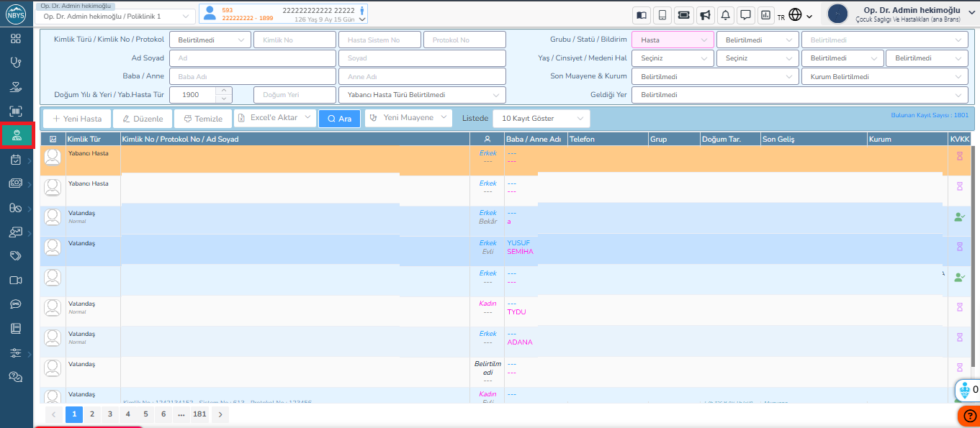Image resolution: width=980 pixels, height=428 pixels.
Task: Go to page 3
Action: click(110, 414)
